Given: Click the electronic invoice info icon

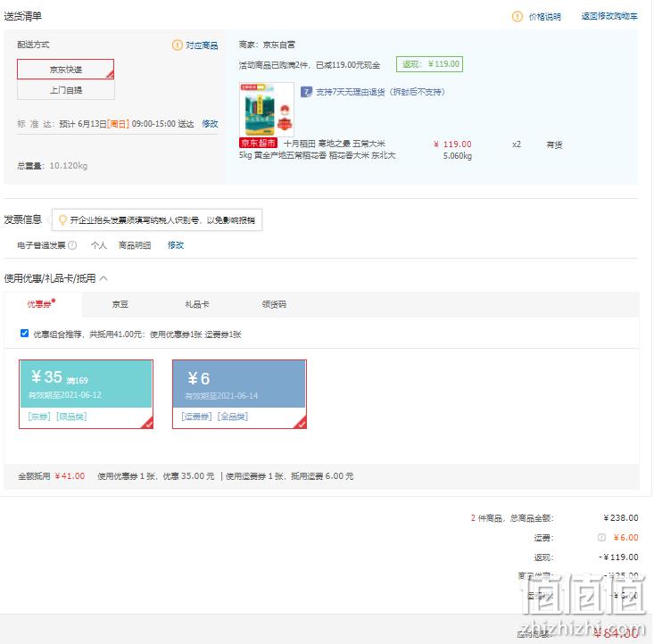Looking at the screenshot, I should click(x=72, y=245).
